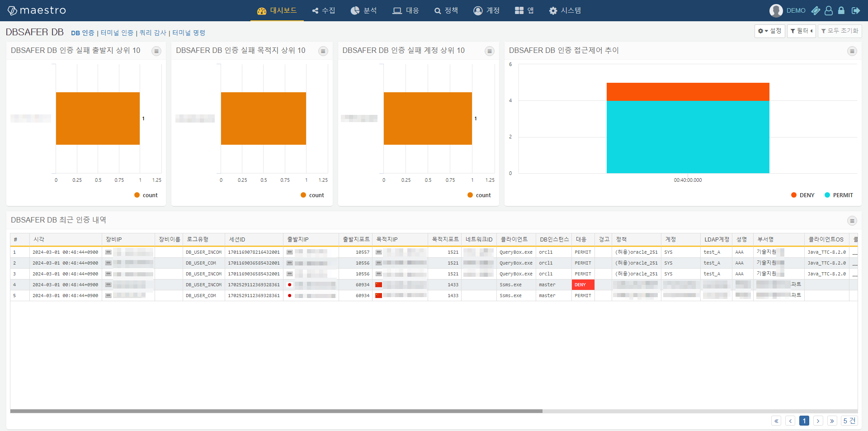This screenshot has width=868, height=431.
Task: Click the red DENY cell in row 4
Action: (x=583, y=285)
